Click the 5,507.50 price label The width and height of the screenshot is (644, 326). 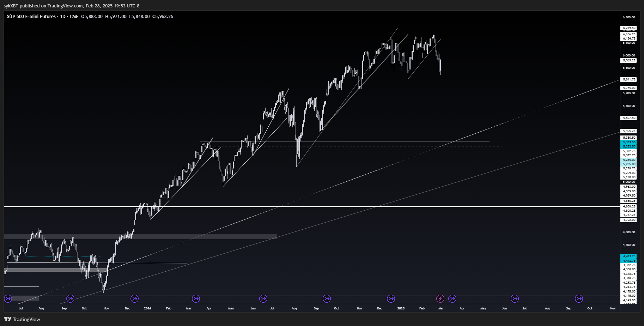[628, 118]
